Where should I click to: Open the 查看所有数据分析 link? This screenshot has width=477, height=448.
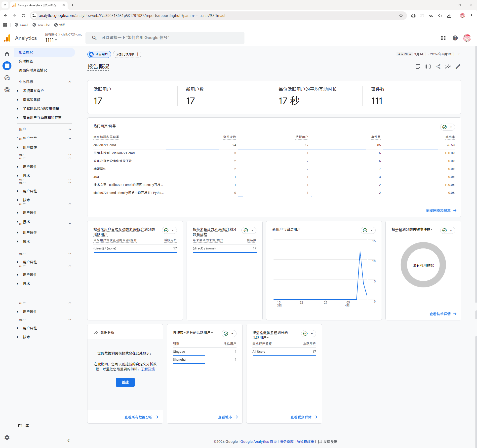tap(141, 417)
